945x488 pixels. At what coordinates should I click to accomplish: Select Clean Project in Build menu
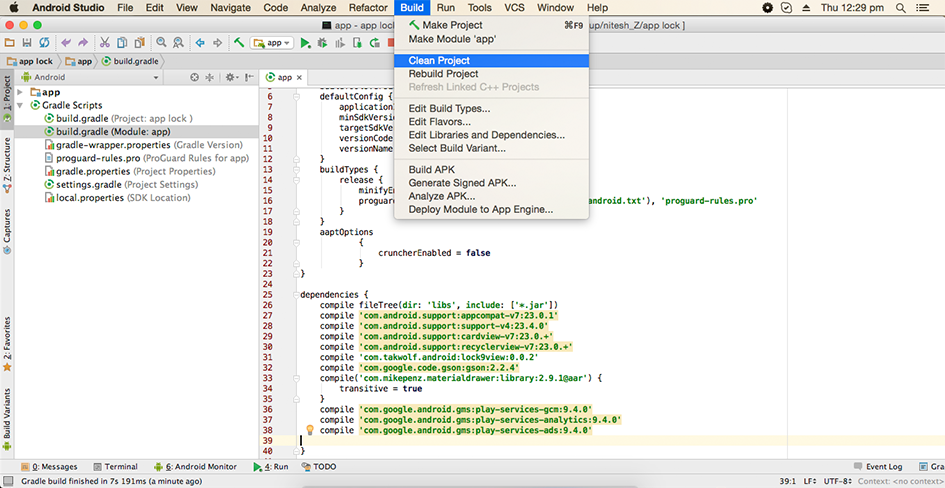[x=491, y=60]
